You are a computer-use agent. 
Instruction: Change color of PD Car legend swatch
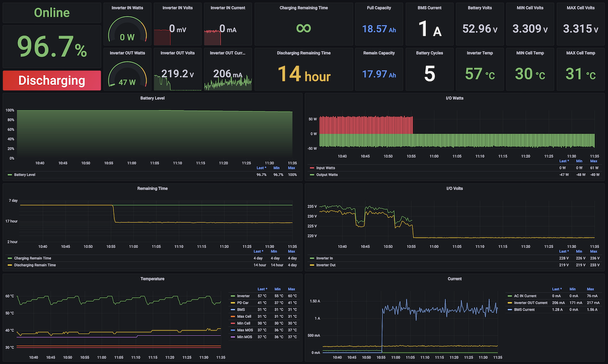point(233,303)
